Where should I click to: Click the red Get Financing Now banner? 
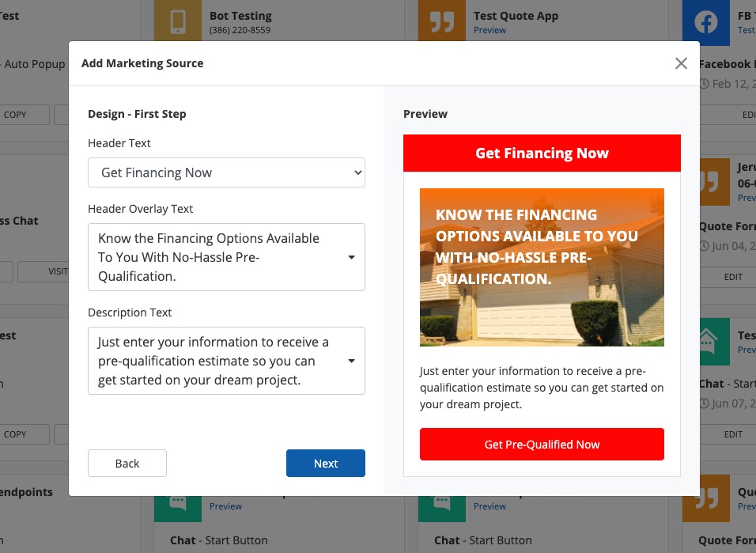click(542, 153)
